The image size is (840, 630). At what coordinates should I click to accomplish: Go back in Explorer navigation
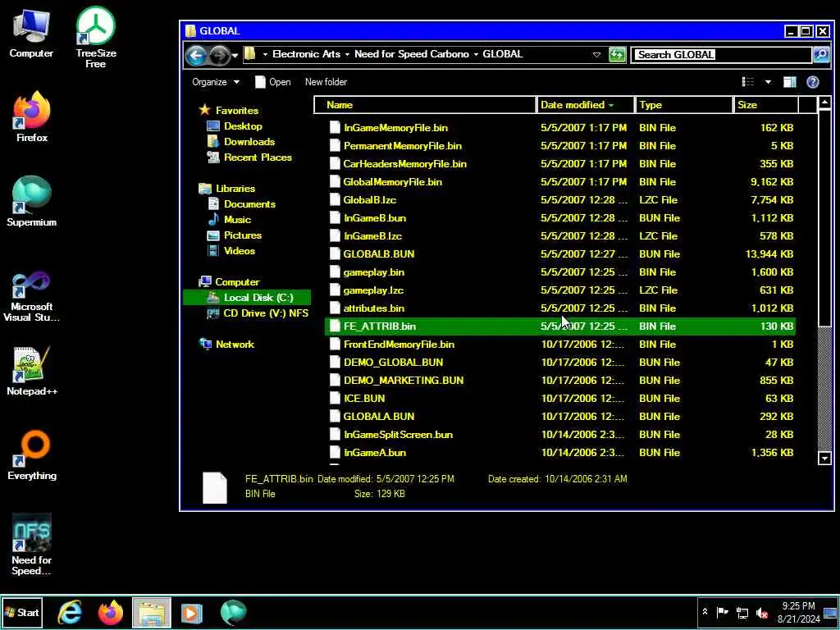click(196, 55)
